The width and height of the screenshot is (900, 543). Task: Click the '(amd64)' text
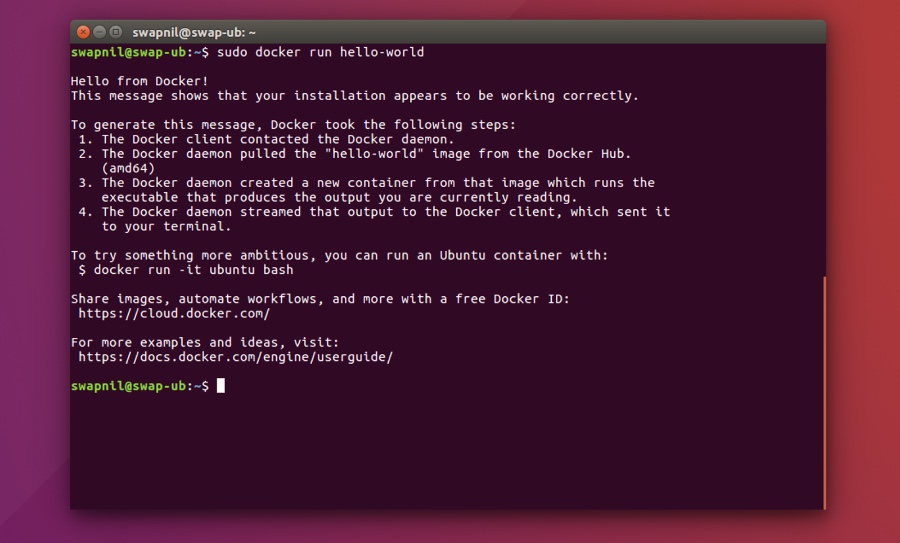point(128,168)
